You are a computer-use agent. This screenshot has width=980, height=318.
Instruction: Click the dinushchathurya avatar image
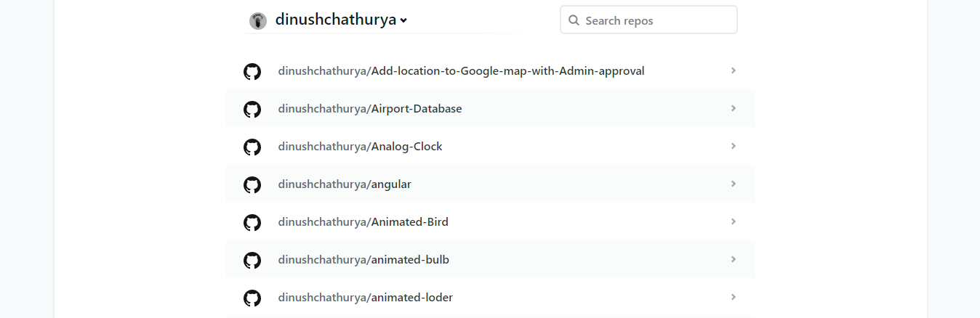pos(258,21)
